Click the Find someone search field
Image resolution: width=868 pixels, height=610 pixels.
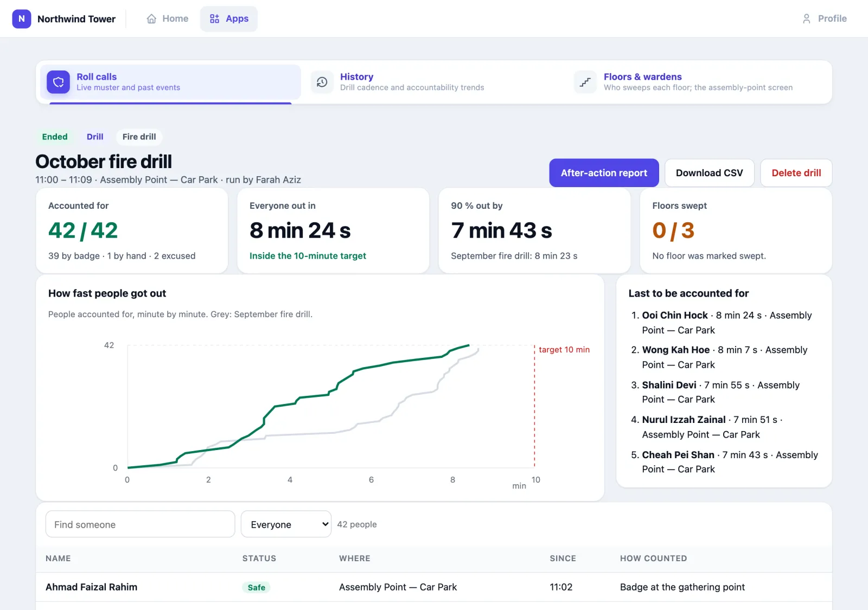pyautogui.click(x=140, y=524)
